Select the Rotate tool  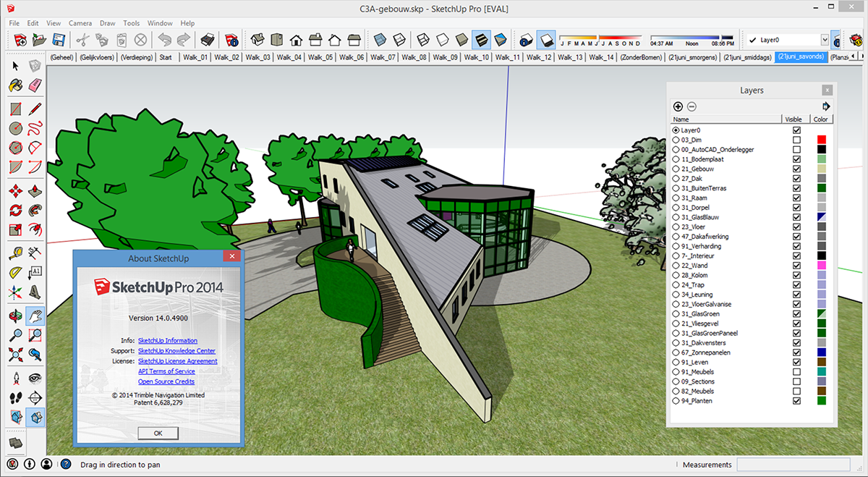click(16, 211)
